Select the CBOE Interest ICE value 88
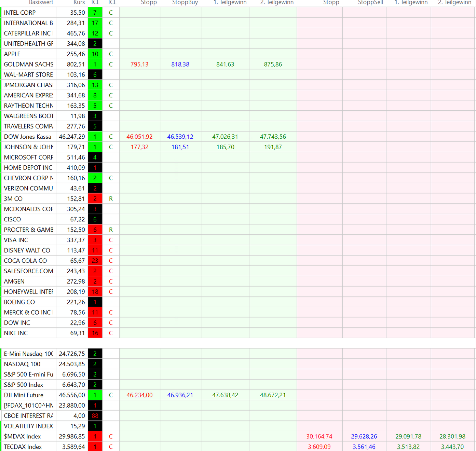 coord(95,416)
